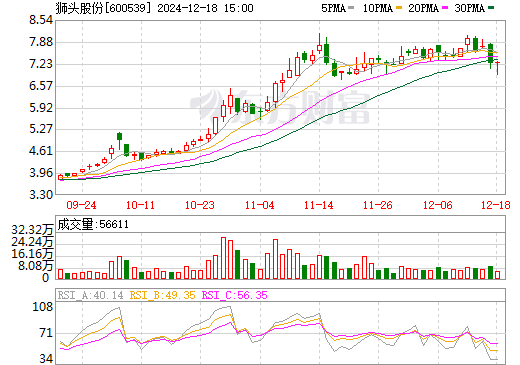The image size is (520, 365).
Task: Click the 34 RSI axis label
Action: tap(46, 359)
